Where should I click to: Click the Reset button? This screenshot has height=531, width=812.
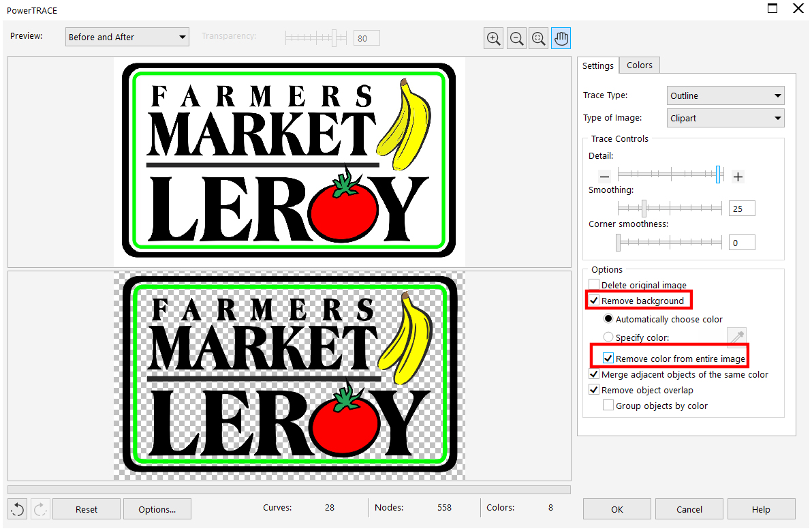pyautogui.click(x=86, y=509)
